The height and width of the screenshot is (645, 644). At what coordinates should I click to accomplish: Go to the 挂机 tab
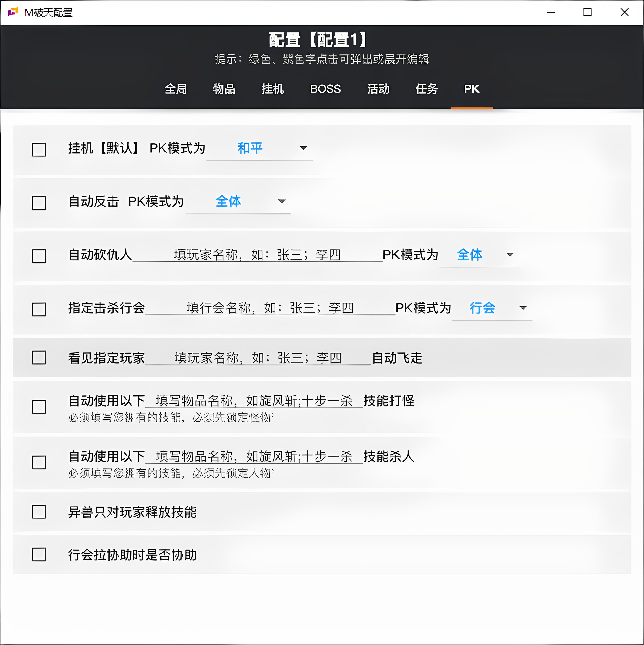click(272, 89)
